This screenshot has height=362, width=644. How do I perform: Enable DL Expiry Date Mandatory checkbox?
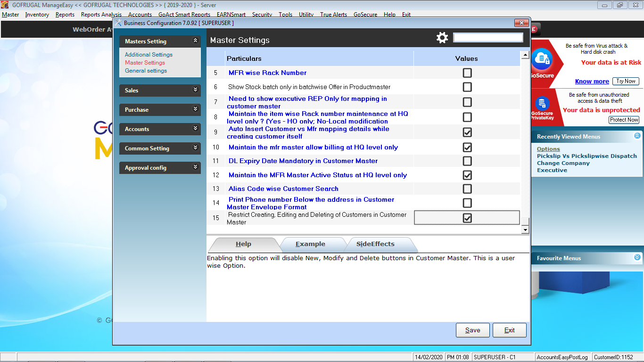[467, 161]
